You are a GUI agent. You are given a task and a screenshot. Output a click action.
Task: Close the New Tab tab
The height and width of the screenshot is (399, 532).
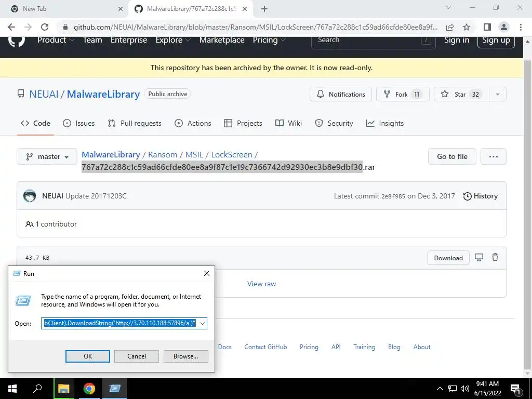pos(120,9)
